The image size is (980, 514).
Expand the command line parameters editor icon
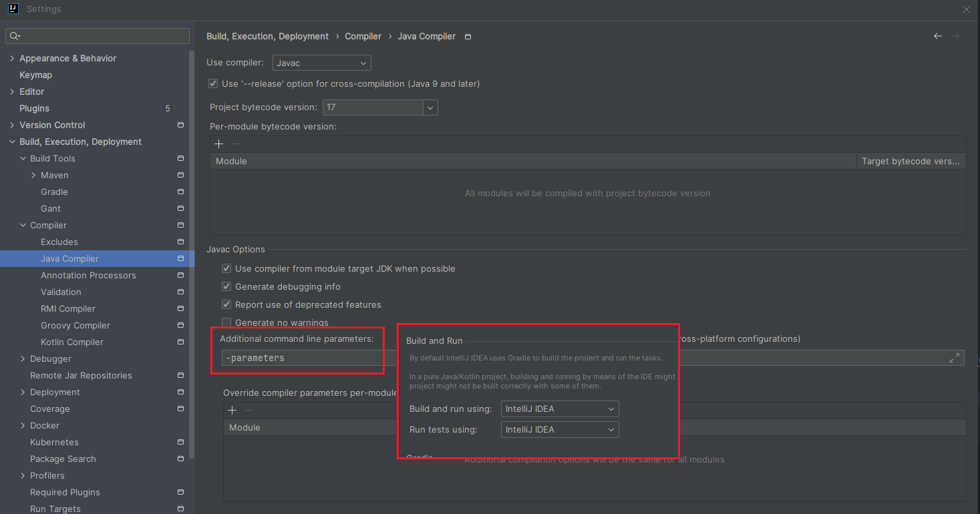955,358
